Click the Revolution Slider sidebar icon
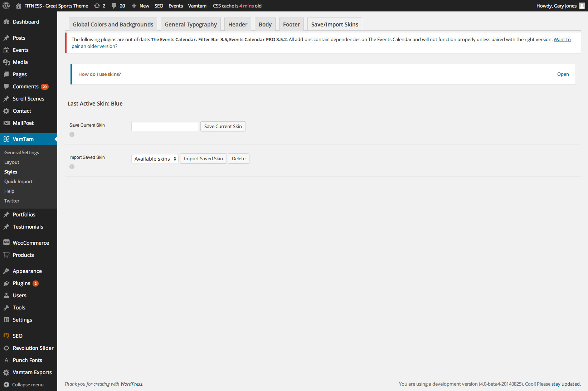 tap(6, 348)
